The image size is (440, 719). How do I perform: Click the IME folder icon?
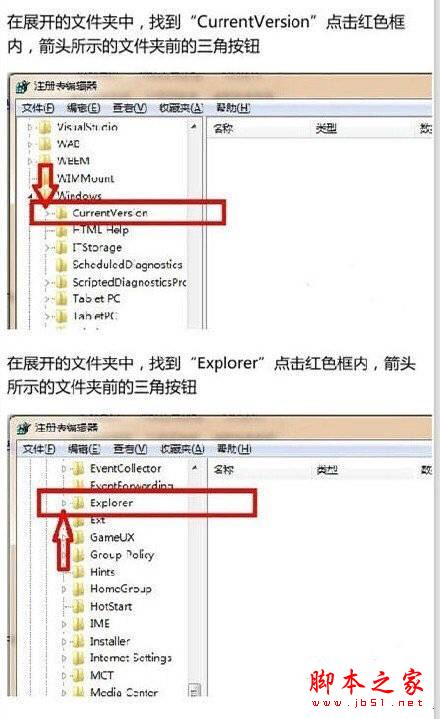[x=79, y=624]
